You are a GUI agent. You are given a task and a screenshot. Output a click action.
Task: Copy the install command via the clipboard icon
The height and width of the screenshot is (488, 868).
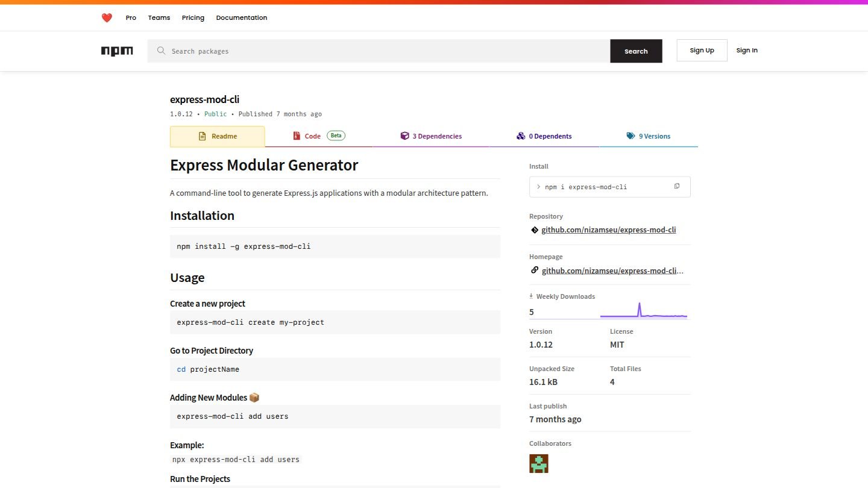(676, 186)
